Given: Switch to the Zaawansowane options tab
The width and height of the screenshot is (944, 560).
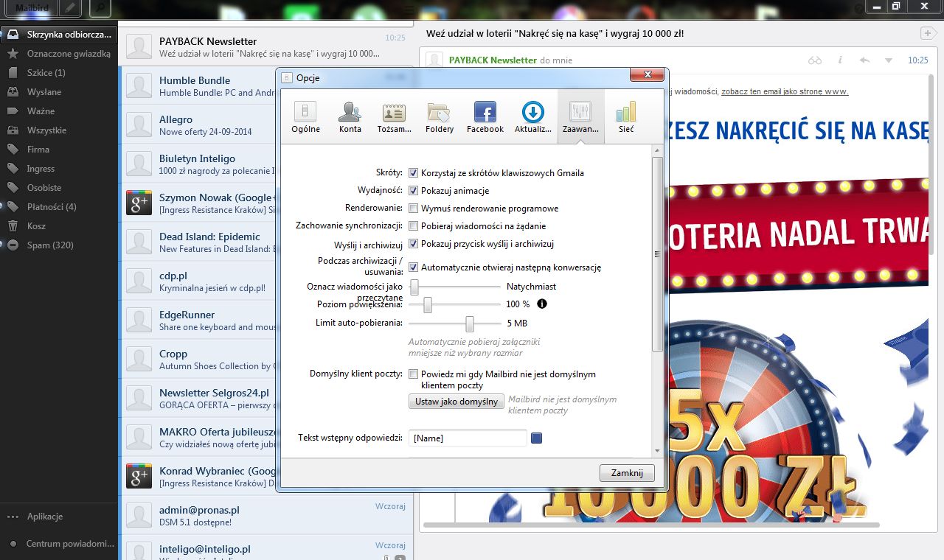Looking at the screenshot, I should 580,117.
